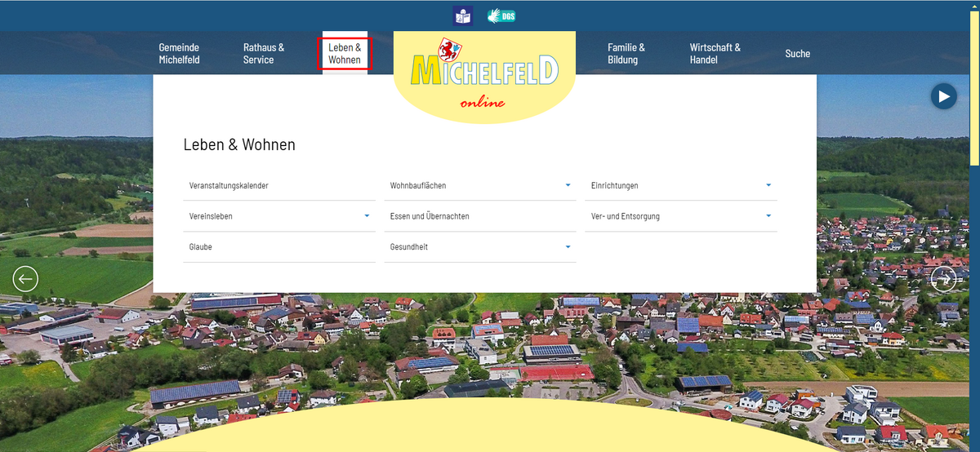The height and width of the screenshot is (452, 980).
Task: Open the easy-read language icon
Action: (x=463, y=16)
